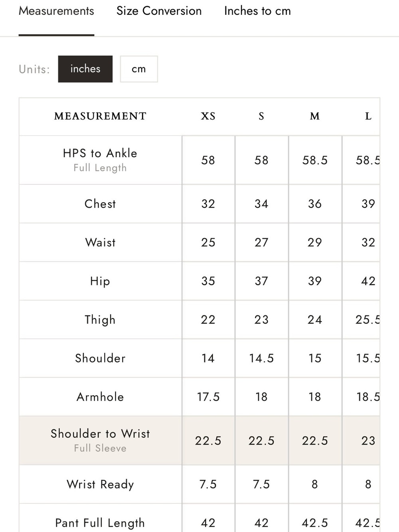
Task: Select the L size column header
Action: pyautogui.click(x=368, y=116)
